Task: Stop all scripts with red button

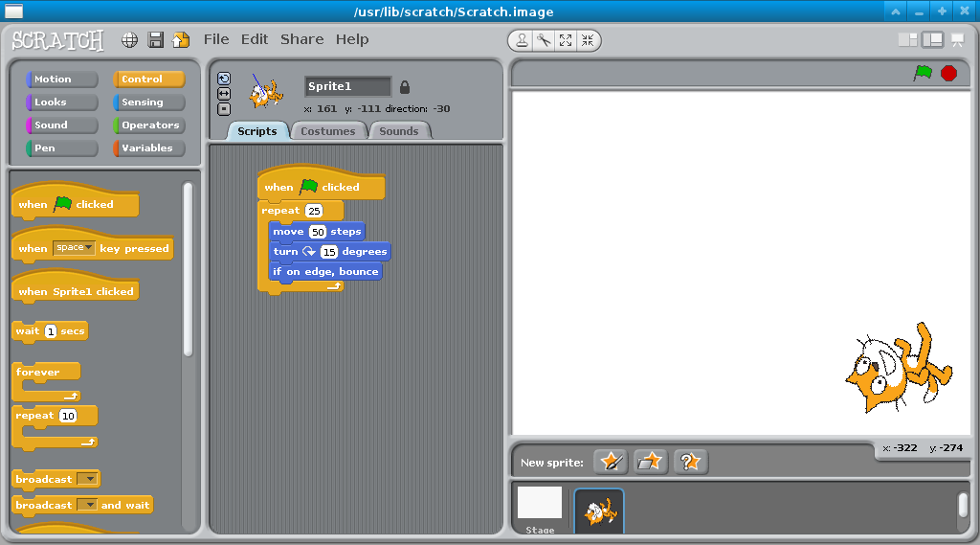Action: pos(948,73)
